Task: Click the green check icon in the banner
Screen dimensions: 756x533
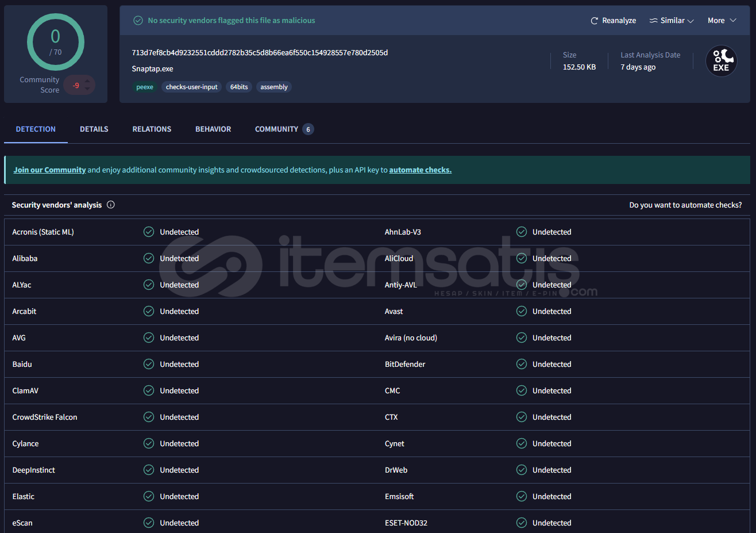Action: click(138, 21)
